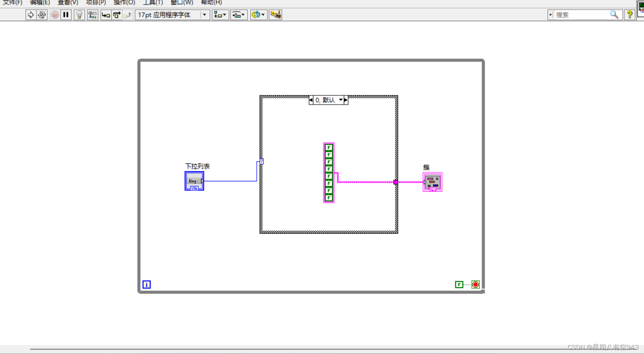Viewport: 644px width, 354px height.
Task: Click the search options arrow beside 搜索
Action: tap(551, 15)
